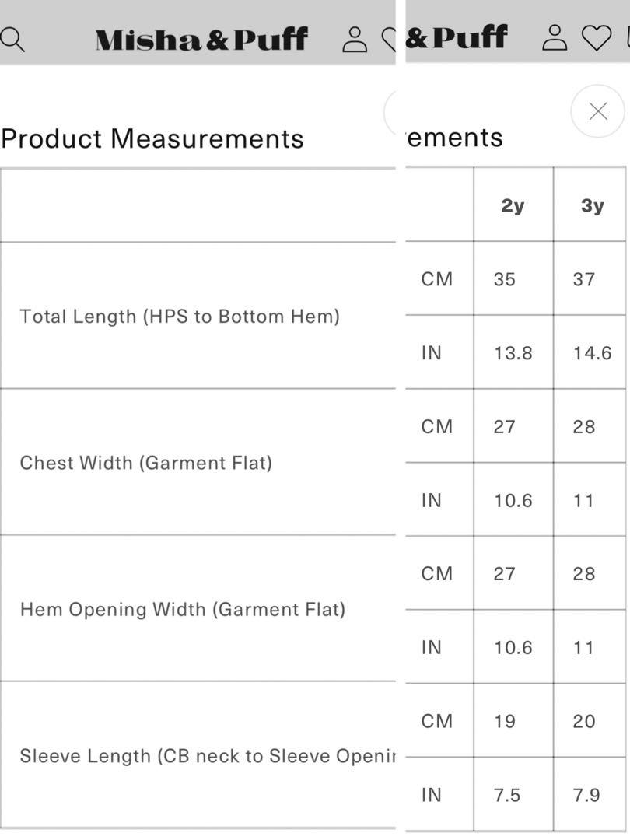Click the Total Length (HPS to Bottom Hem) row label

click(180, 316)
